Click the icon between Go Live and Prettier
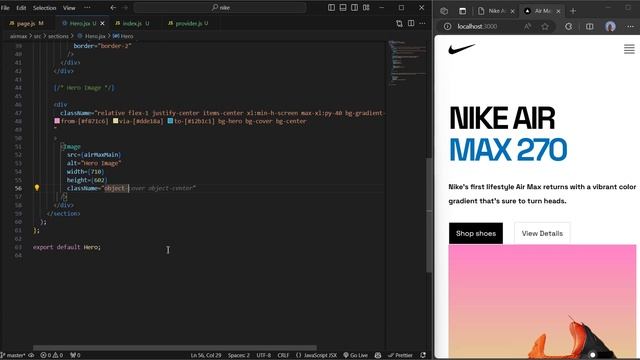The width and height of the screenshot is (640, 360). pos(378,355)
